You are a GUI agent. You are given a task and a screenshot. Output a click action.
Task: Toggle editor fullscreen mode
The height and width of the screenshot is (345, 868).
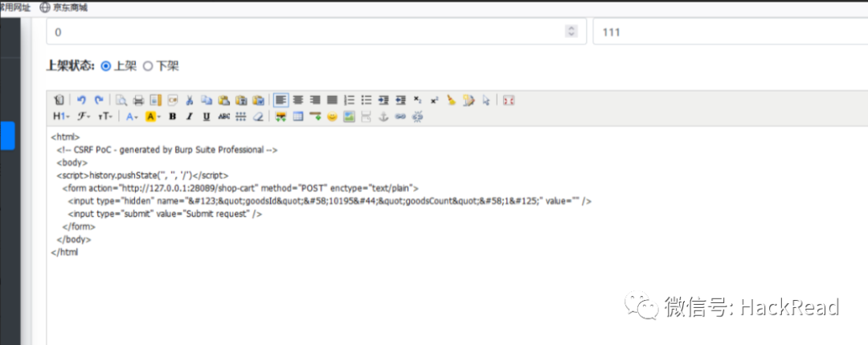(509, 101)
